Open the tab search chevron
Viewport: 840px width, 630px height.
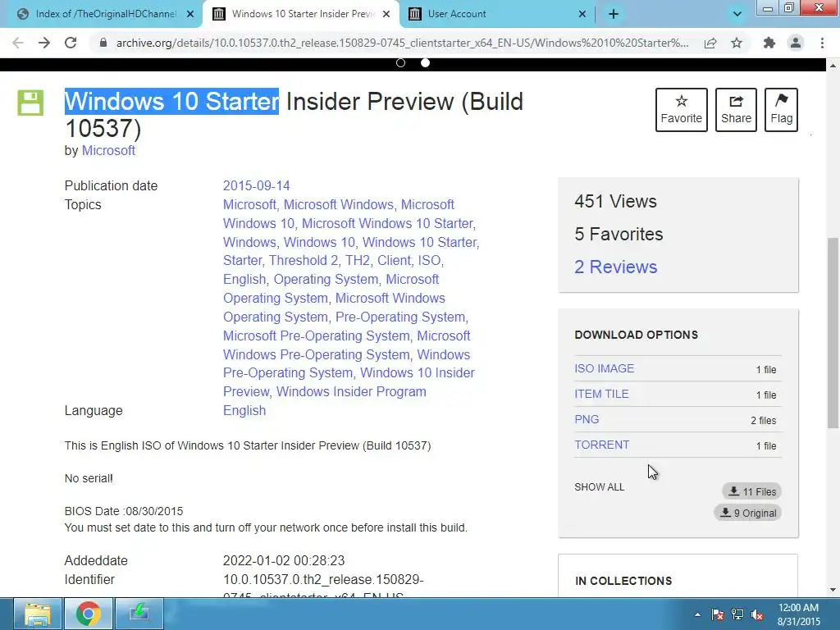(x=737, y=14)
